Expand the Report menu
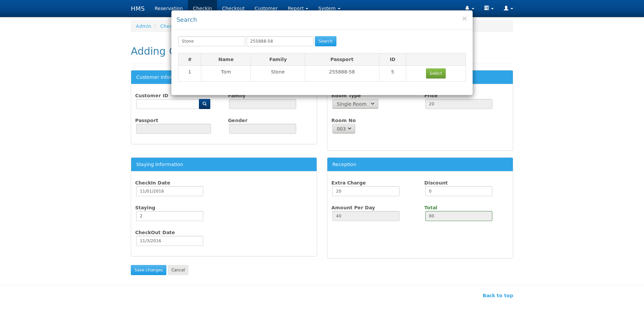This screenshot has height=315, width=644. pyautogui.click(x=298, y=8)
